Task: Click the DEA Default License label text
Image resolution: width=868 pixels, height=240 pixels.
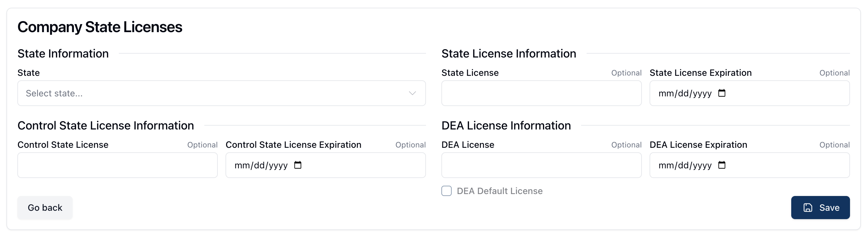Action: (499, 191)
